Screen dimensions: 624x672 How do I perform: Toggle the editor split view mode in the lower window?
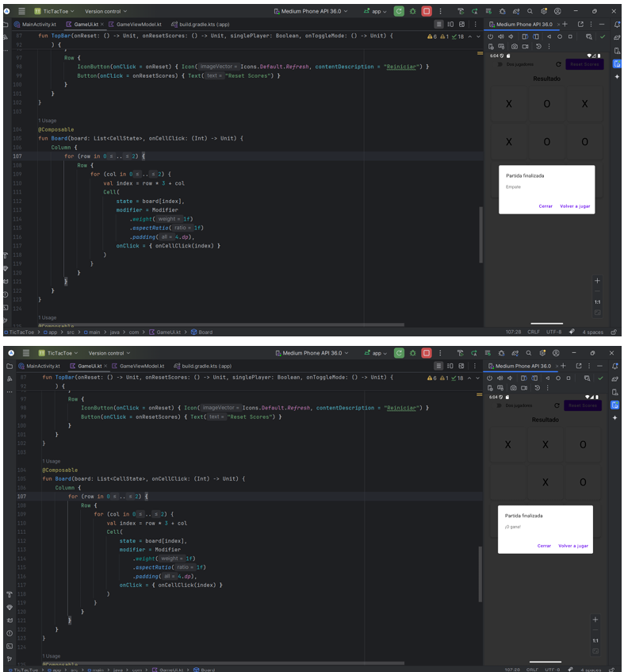pyautogui.click(x=450, y=366)
